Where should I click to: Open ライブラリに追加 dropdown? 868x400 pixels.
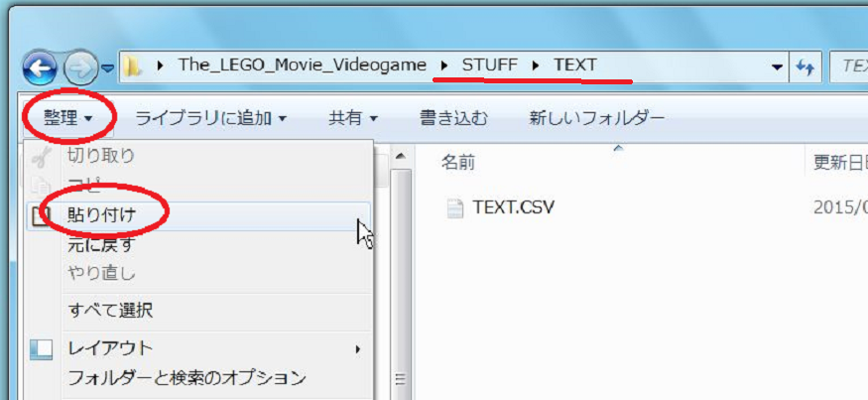(211, 118)
